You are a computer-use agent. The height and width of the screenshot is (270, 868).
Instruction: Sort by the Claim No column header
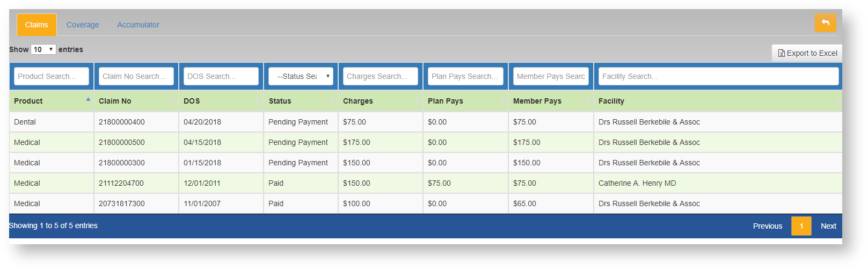(136, 101)
